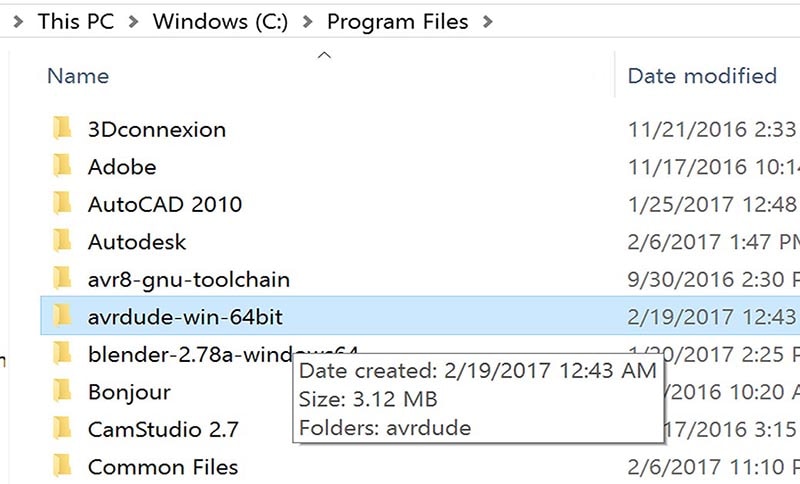Image resolution: width=800 pixels, height=484 pixels.
Task: Select the AutoCAD 2010 folder icon
Action: click(x=62, y=203)
